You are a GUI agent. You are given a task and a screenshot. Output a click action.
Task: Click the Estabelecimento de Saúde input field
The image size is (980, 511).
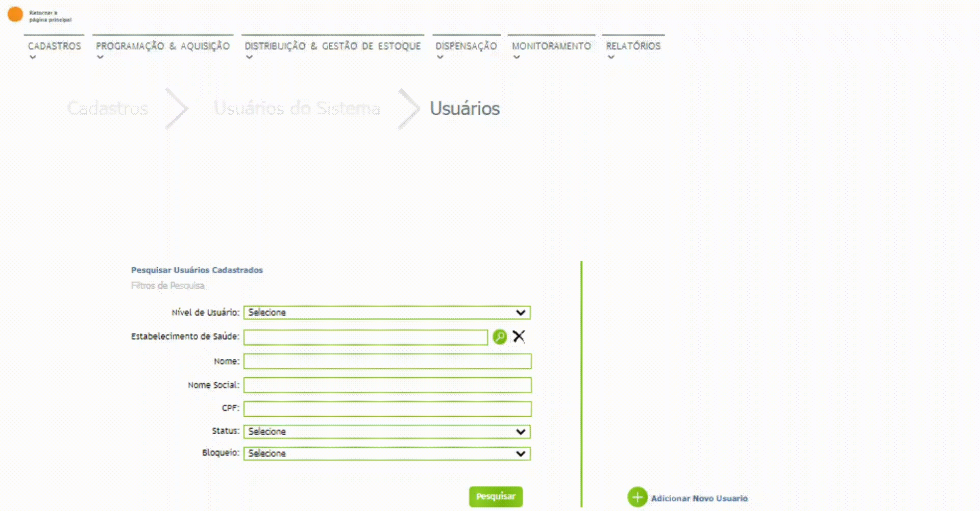[365, 337]
